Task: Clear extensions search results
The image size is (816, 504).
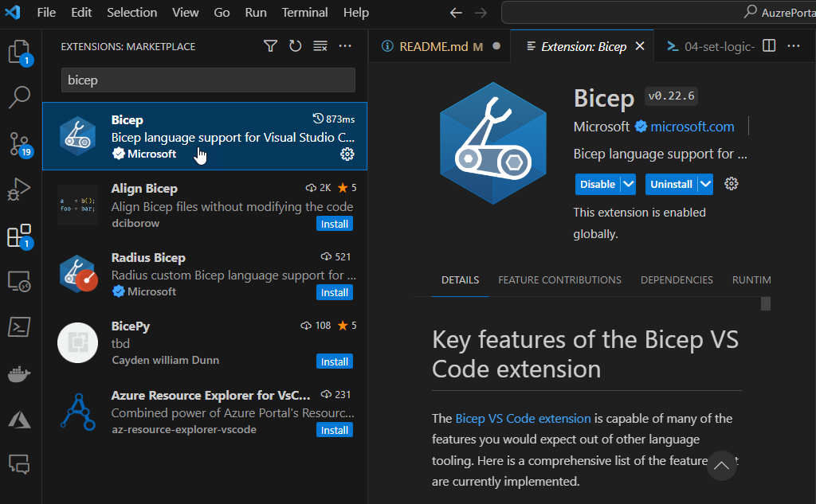Action: pyautogui.click(x=320, y=46)
